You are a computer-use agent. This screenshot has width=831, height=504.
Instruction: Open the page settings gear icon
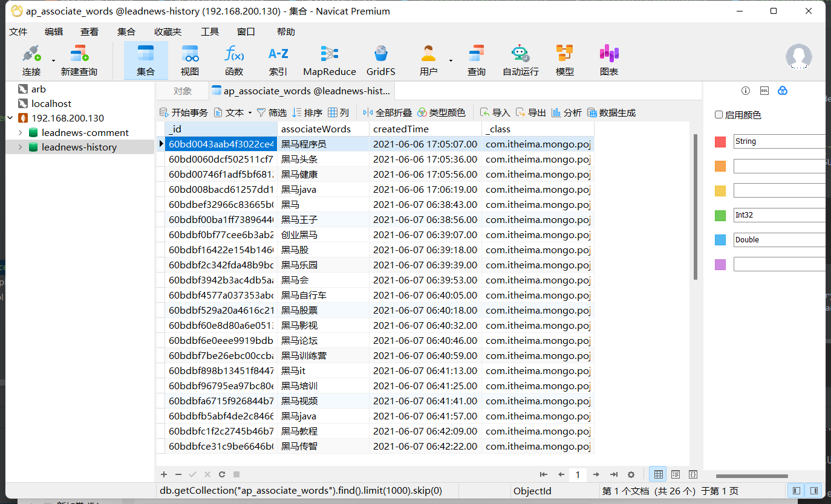[x=631, y=474]
